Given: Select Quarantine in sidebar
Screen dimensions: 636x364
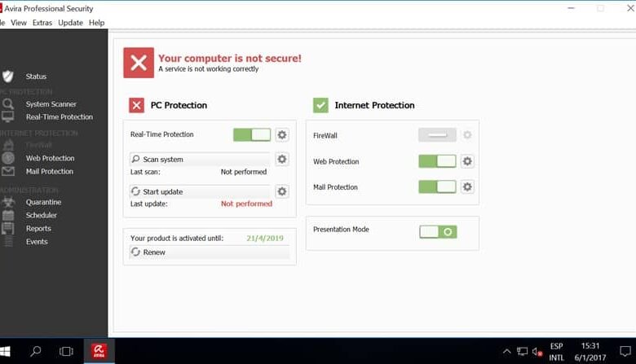Looking at the screenshot, I should [43, 202].
